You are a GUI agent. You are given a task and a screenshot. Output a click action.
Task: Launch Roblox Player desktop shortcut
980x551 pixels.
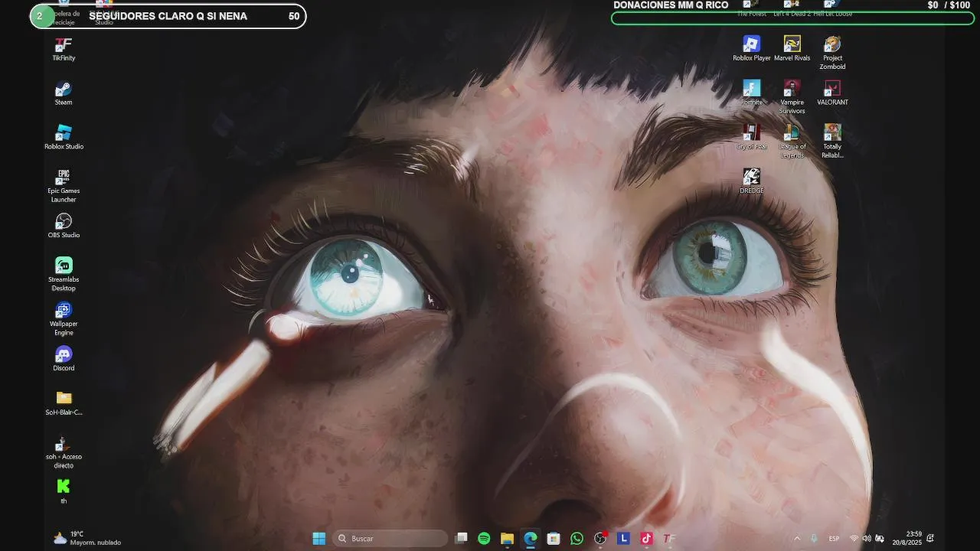(x=752, y=49)
